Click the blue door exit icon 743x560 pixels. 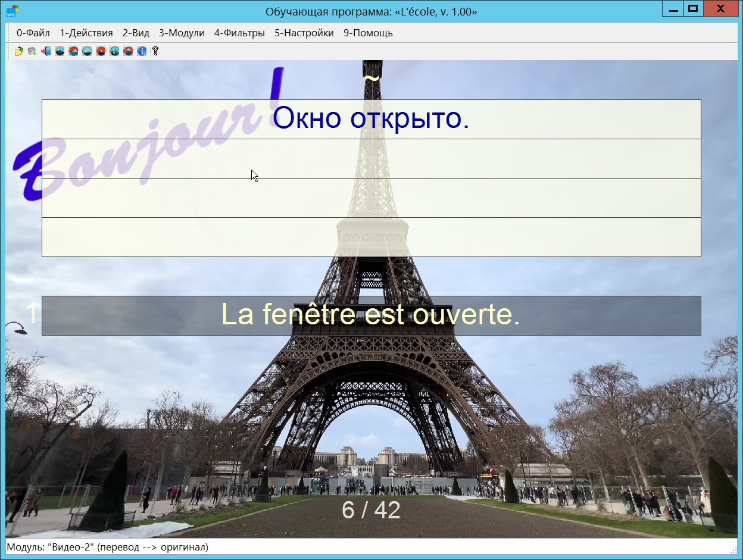(x=46, y=52)
